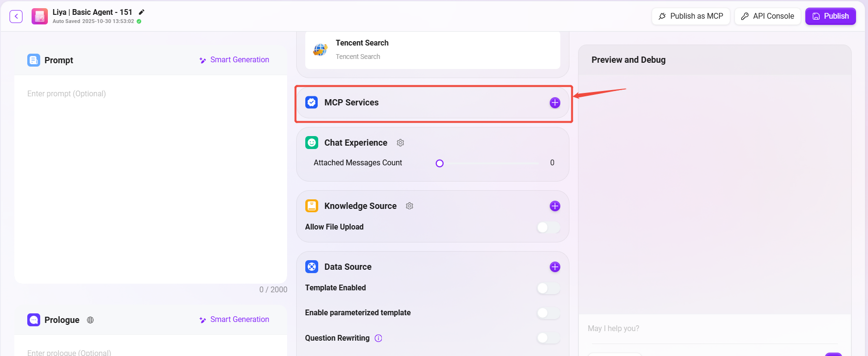Open Knowledge Source settings gear

pos(410,206)
